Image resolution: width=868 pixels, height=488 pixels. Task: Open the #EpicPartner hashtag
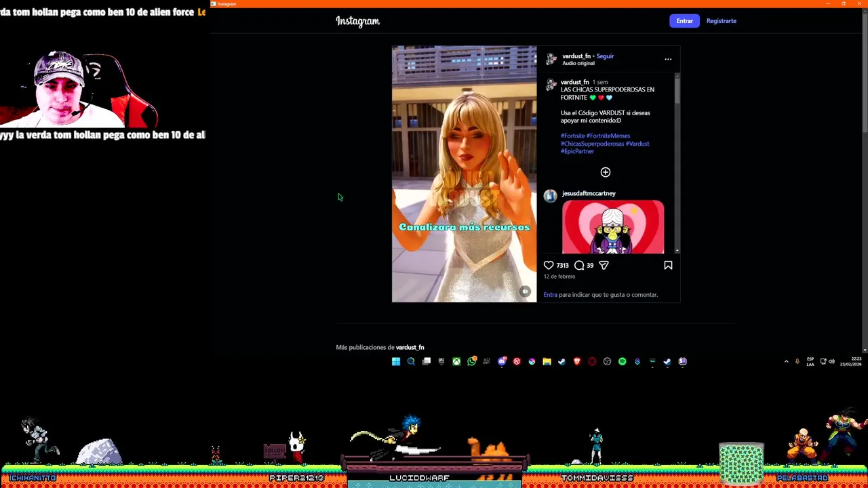click(577, 151)
